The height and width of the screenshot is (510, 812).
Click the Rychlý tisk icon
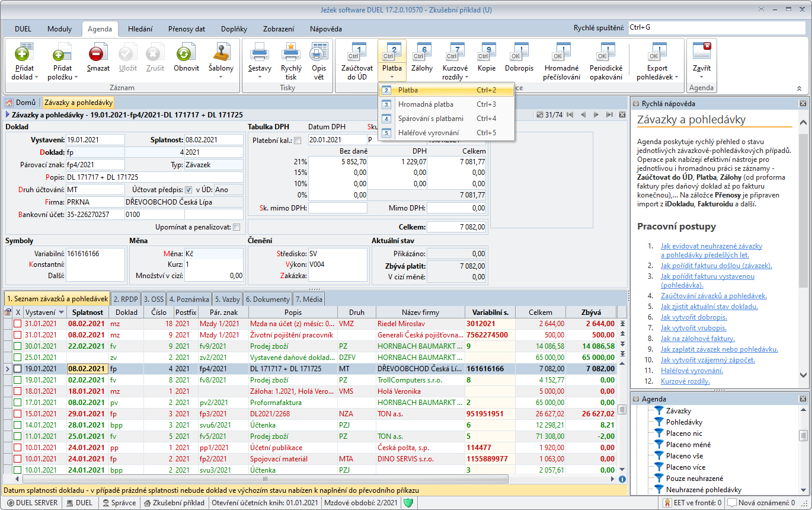pyautogui.click(x=290, y=53)
